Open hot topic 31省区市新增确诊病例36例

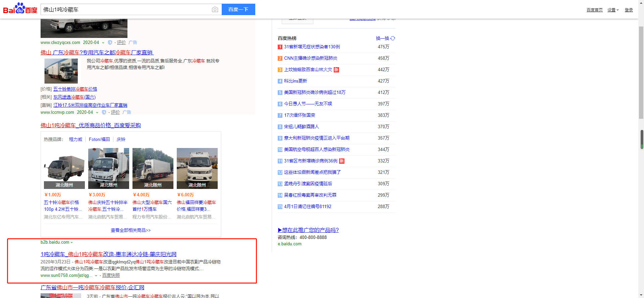click(311, 161)
